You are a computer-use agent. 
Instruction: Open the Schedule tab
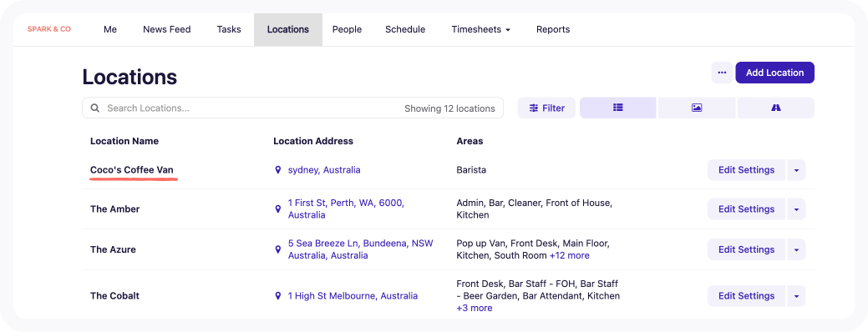[x=405, y=29]
